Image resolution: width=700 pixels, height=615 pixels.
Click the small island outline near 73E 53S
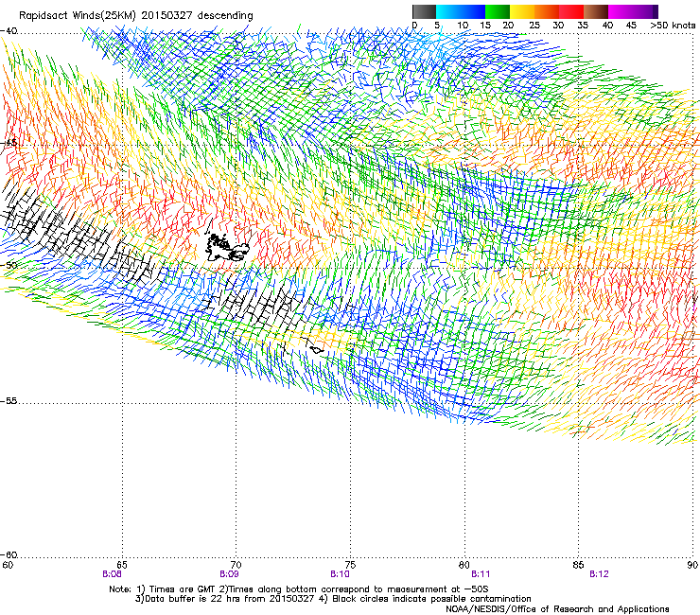tap(317, 350)
